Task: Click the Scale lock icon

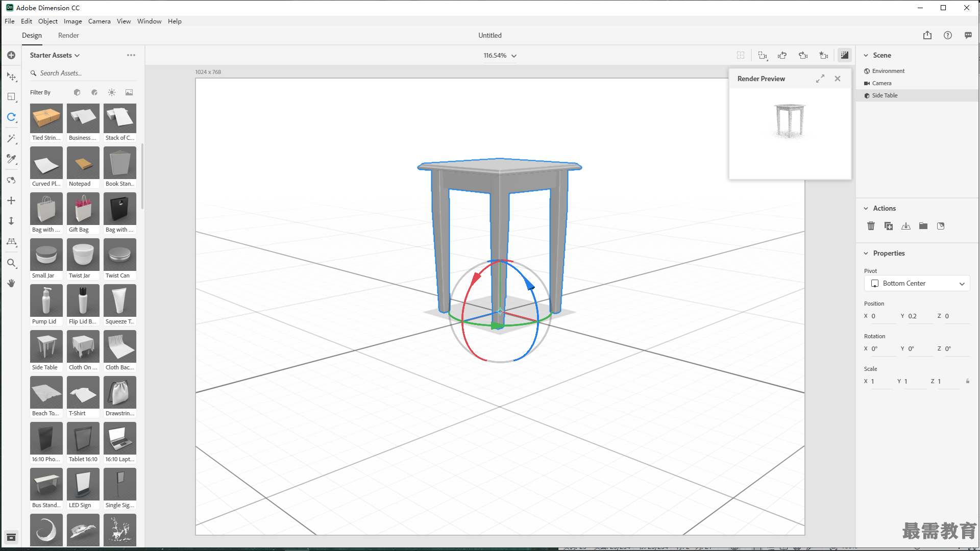Action: pyautogui.click(x=968, y=381)
